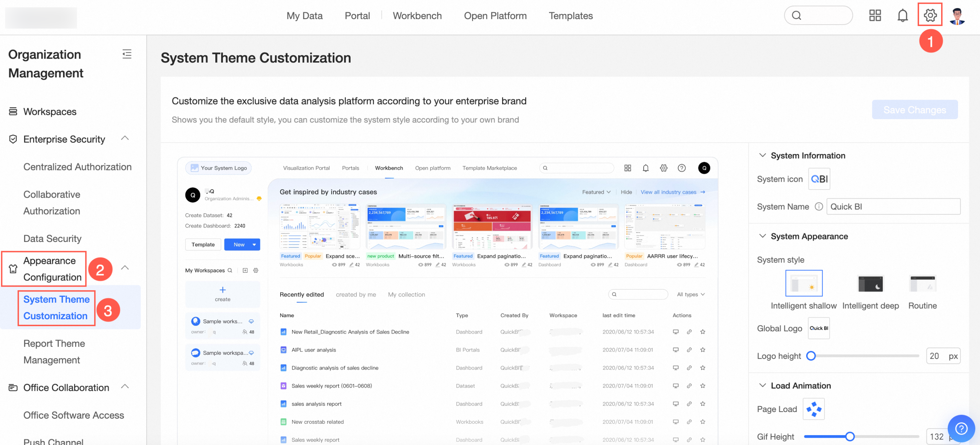Select the Intelligent shallow system style
Viewport: 980px width, 445px height.
[x=804, y=283]
